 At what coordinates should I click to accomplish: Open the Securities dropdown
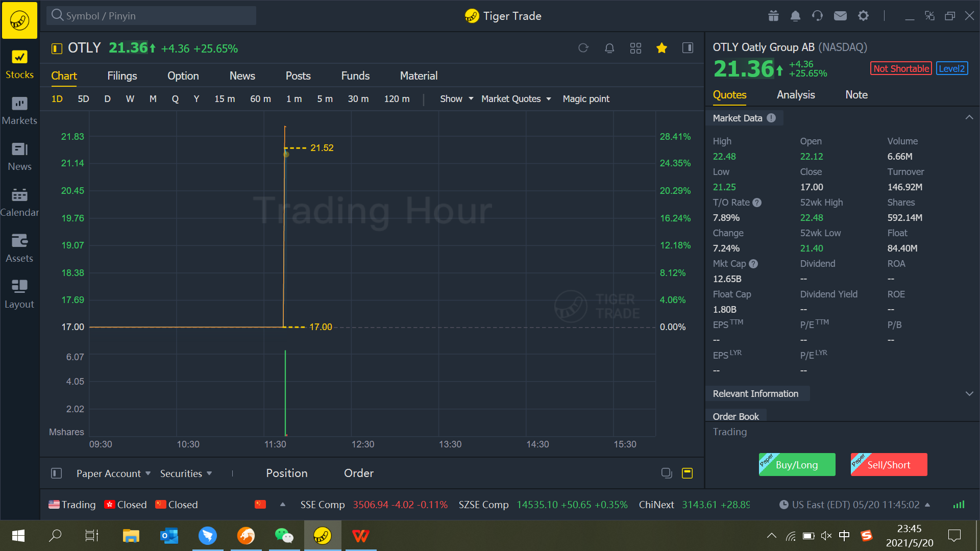186,473
